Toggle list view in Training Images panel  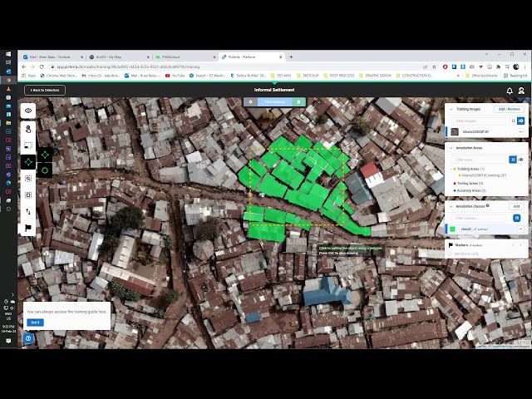coord(513,121)
